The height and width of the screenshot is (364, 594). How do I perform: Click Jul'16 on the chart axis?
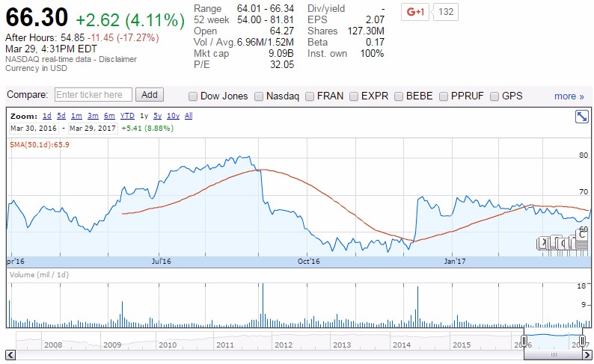(x=161, y=261)
